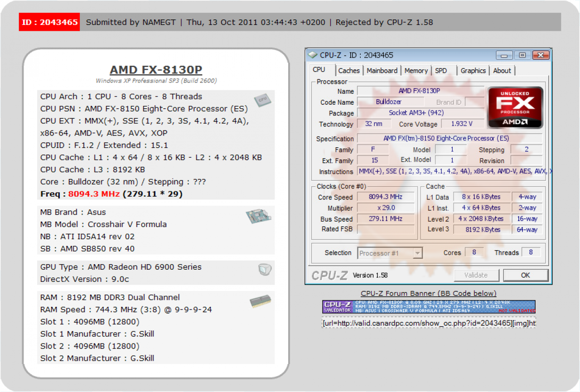The height and width of the screenshot is (392, 580).
Task: Click the Bus Speed value 279.11 MHz
Action: pyautogui.click(x=386, y=219)
